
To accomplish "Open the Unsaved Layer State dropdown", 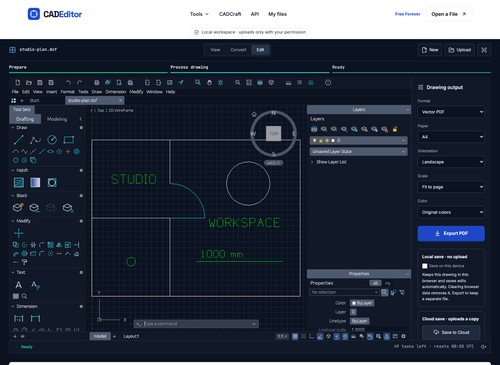I will [x=359, y=151].
